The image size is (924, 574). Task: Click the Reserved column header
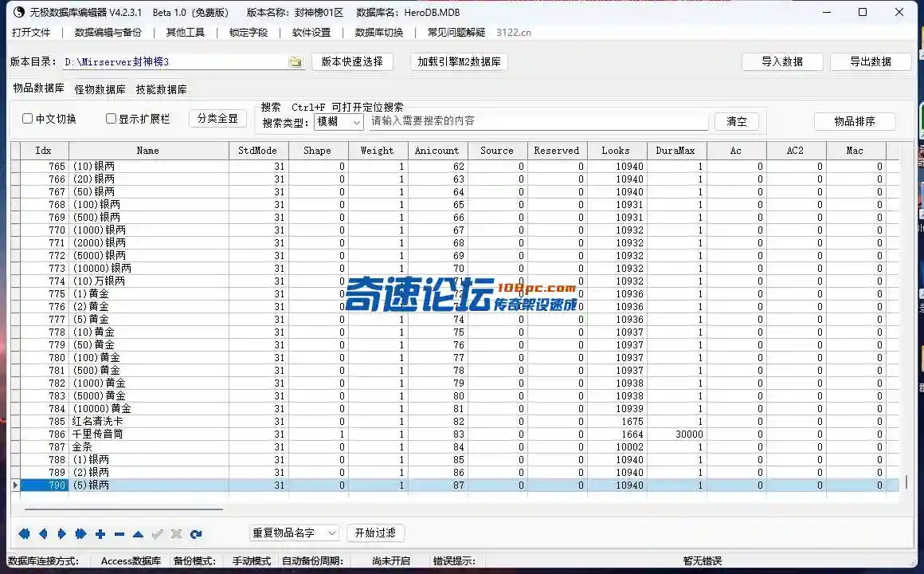557,151
